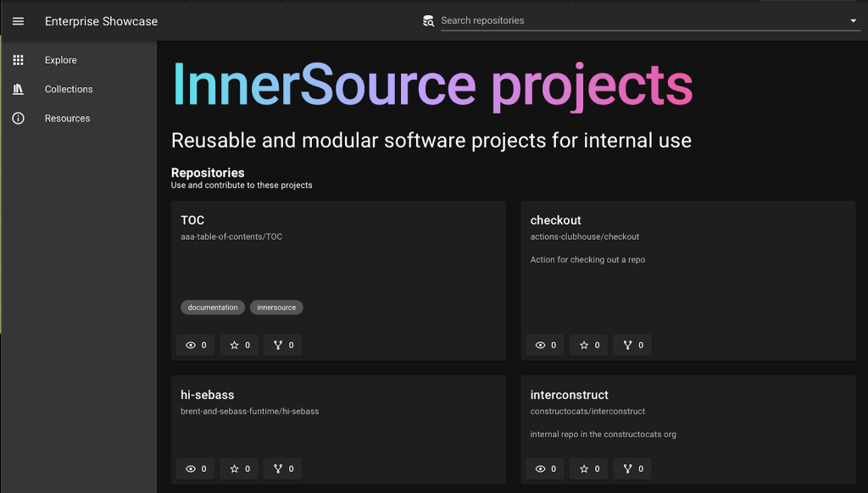Click the star count on TOC card
Image resolution: width=868 pixels, height=493 pixels.
(240, 345)
